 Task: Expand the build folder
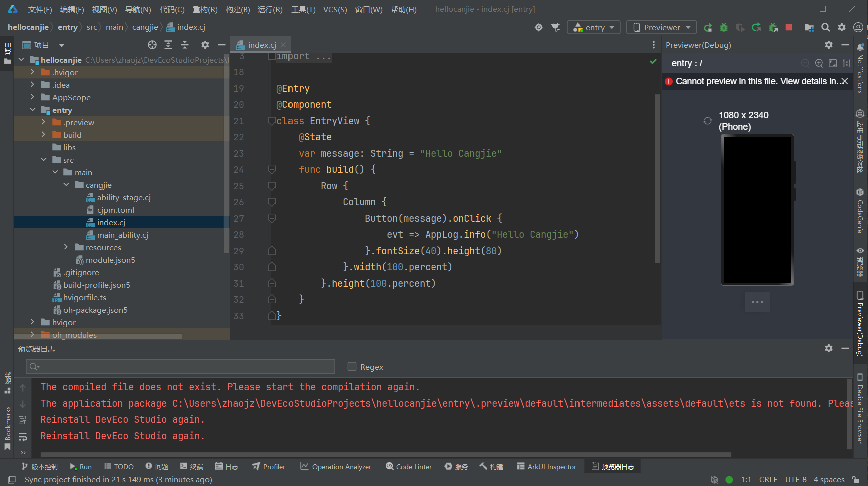[43, 135]
